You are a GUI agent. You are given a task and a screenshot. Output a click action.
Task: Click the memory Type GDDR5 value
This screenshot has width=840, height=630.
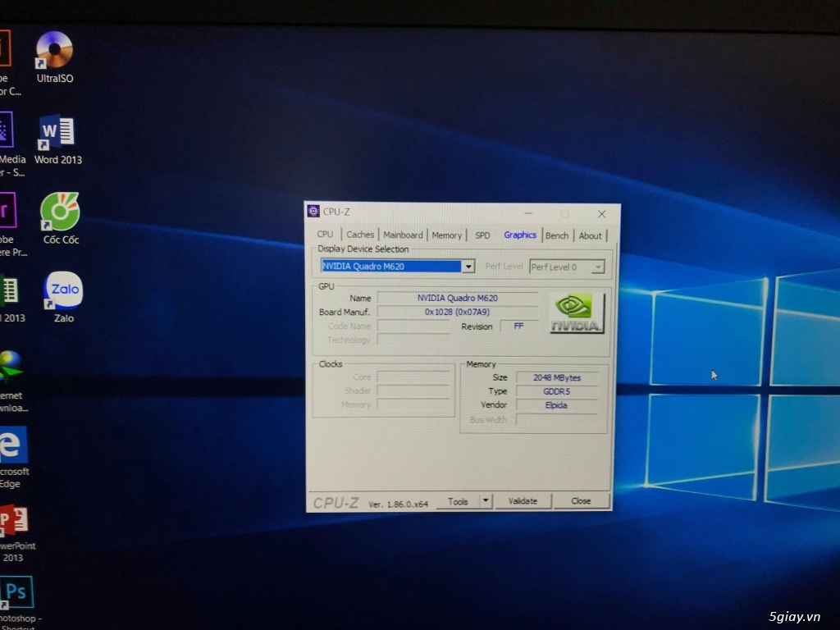pos(557,391)
